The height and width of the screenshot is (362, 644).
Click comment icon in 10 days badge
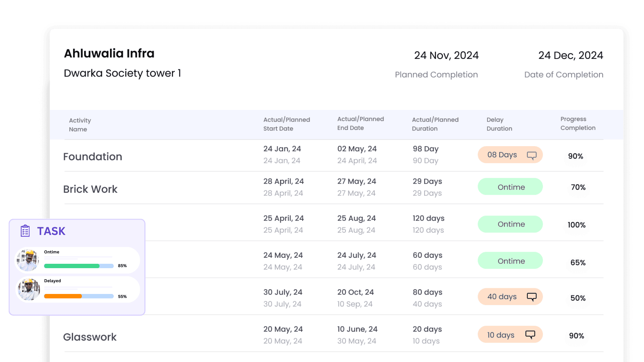point(530,335)
